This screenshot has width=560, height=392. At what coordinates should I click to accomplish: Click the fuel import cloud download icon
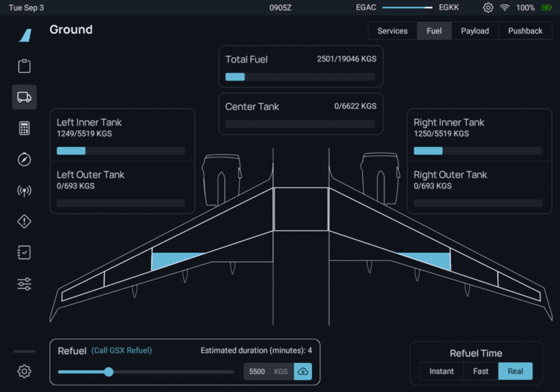click(x=302, y=372)
